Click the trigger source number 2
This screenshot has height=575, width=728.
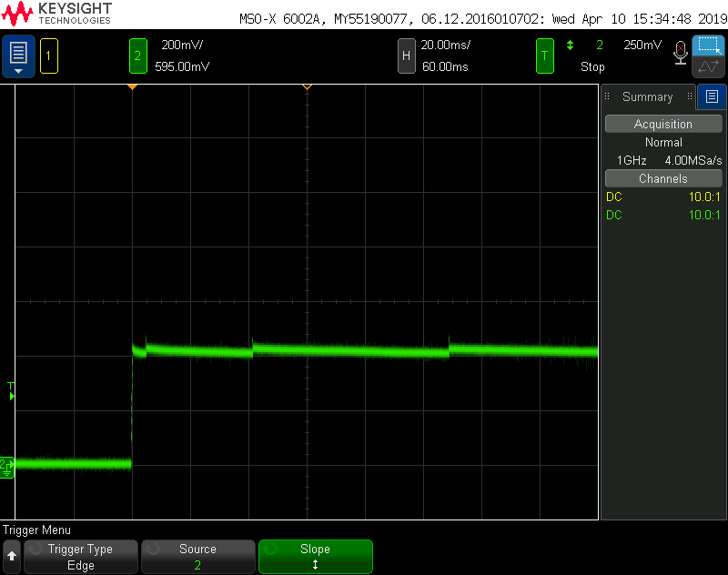(x=600, y=45)
